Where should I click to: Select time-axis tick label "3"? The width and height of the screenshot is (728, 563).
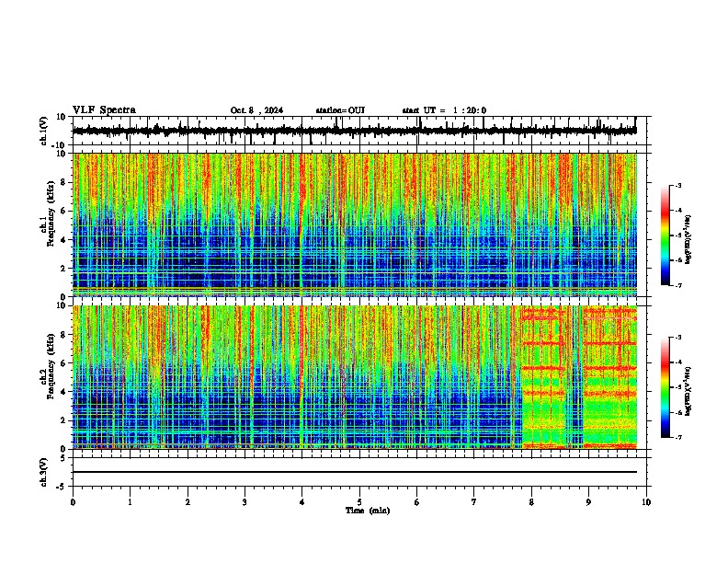pos(245,502)
